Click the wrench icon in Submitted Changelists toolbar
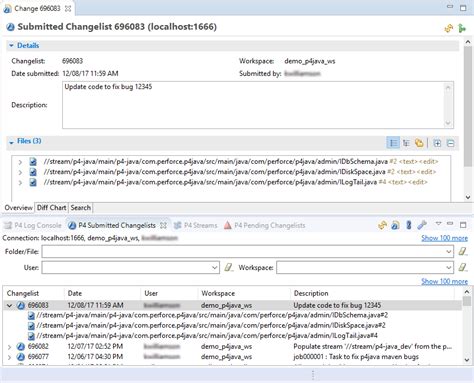Image resolution: width=474 pixels, height=383 pixels. [x=422, y=225]
